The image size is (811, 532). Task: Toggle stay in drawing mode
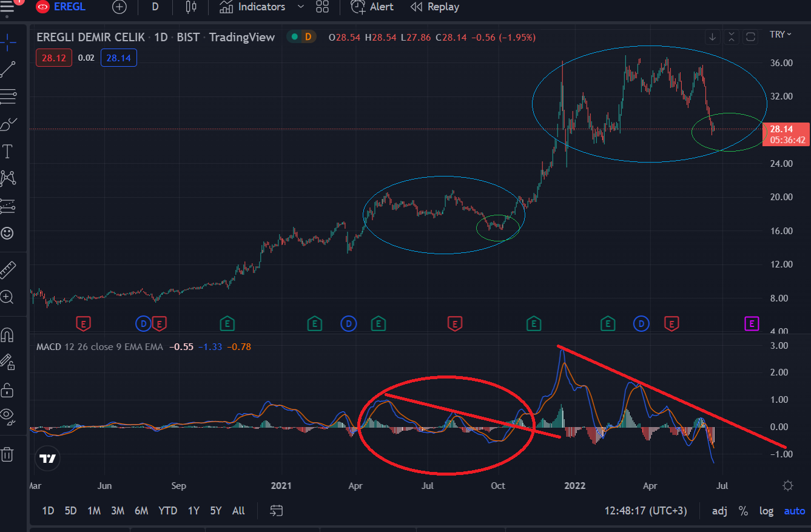7,362
